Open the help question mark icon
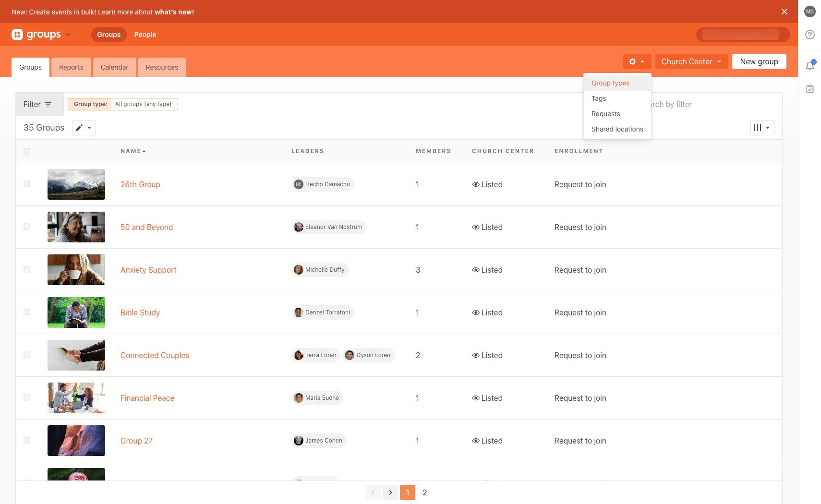Viewport: 821px width, 504px height. 810,35
